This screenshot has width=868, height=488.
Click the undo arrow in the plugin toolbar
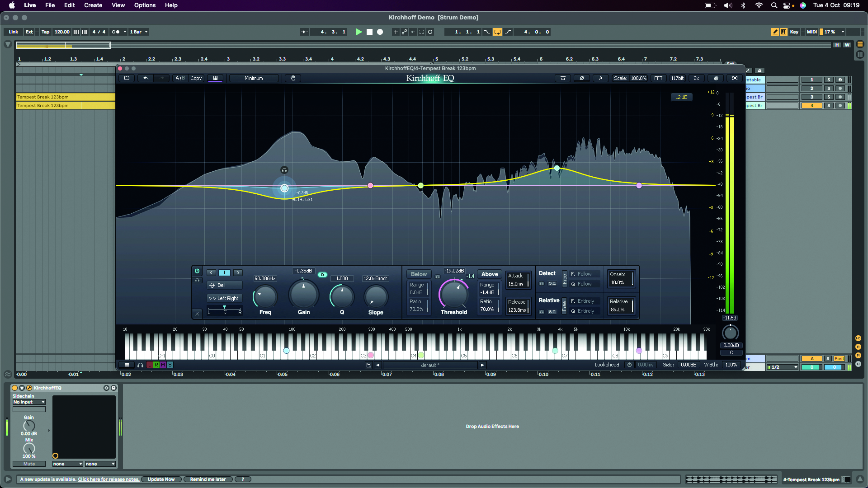click(x=146, y=78)
